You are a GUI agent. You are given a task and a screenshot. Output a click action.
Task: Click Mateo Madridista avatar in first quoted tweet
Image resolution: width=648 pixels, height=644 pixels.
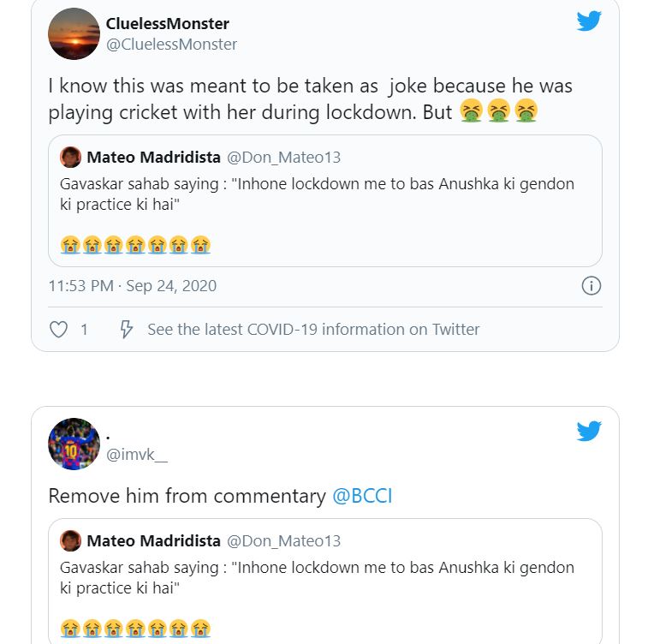(70, 158)
